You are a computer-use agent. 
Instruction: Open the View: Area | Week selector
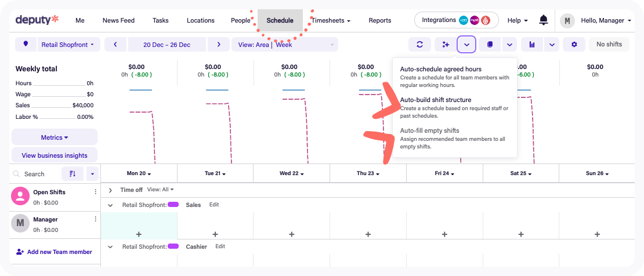tap(284, 45)
